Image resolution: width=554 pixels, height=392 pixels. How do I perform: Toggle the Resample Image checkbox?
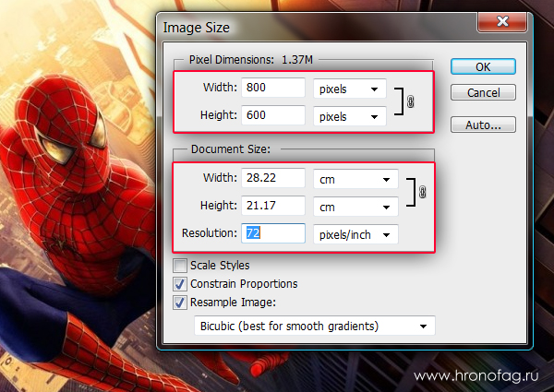click(x=180, y=301)
